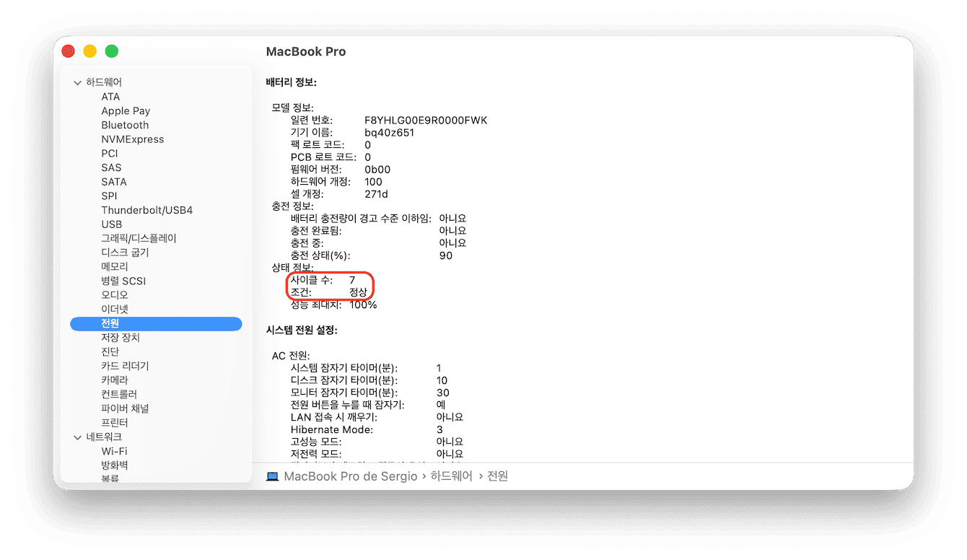This screenshot has height=560, width=967.
Task: Collapse the 네트워크 section
Action: pos(78,437)
